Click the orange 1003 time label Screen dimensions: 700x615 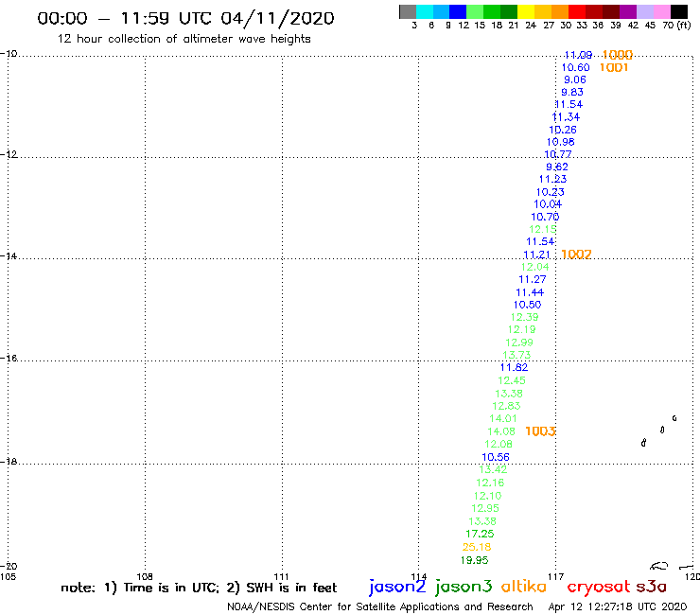(540, 431)
